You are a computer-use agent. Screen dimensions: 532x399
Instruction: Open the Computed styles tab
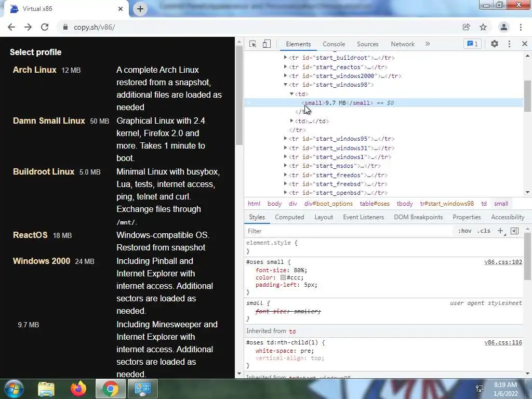[289, 217]
